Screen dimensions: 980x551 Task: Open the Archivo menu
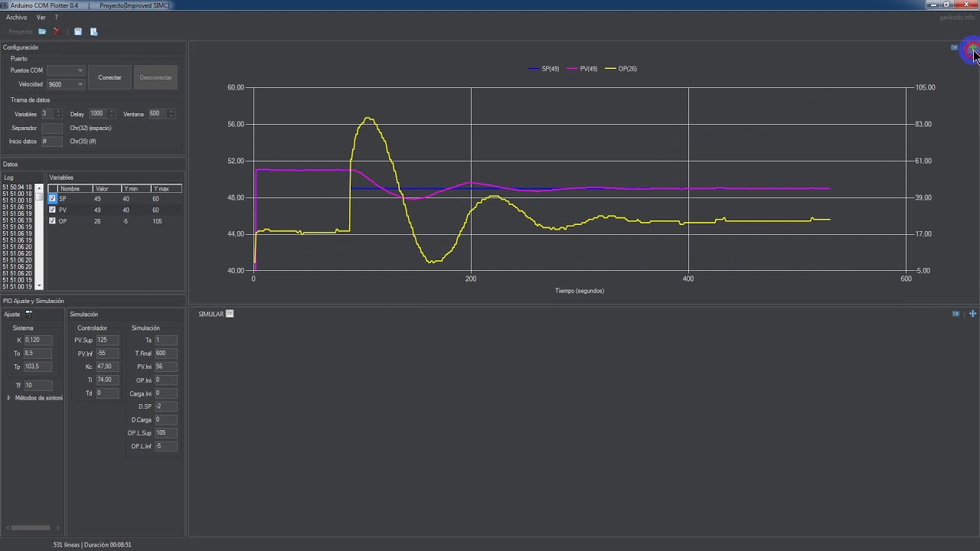[x=16, y=17]
